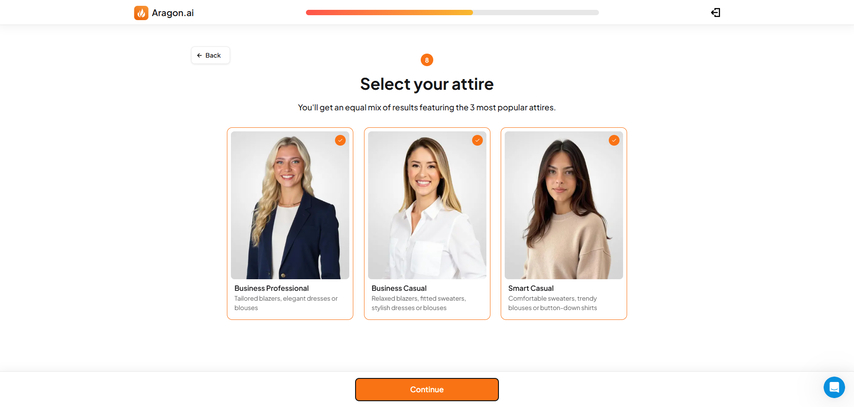Click the Aragon.ai flame logo icon
Viewport: 854px width, 407px height.
[x=141, y=13]
